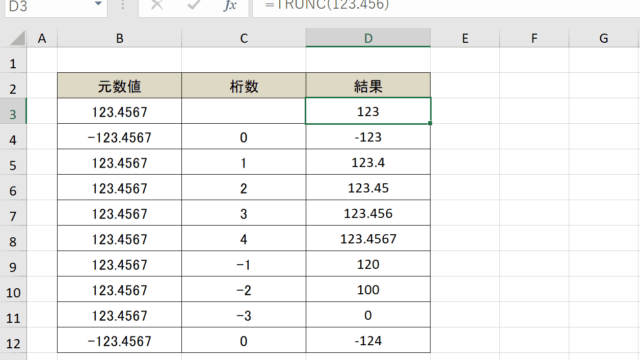Image resolution: width=640 pixels, height=360 pixels.
Task: Cancel formula entry with the X icon
Action: tap(157, 5)
